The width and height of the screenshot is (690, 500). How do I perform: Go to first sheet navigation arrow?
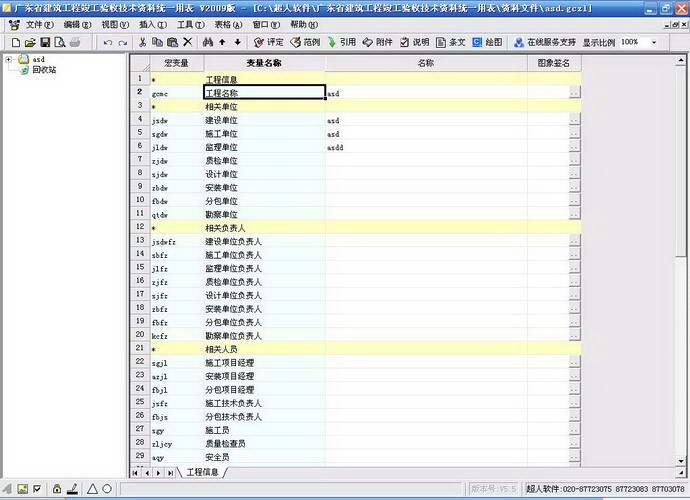pos(135,473)
